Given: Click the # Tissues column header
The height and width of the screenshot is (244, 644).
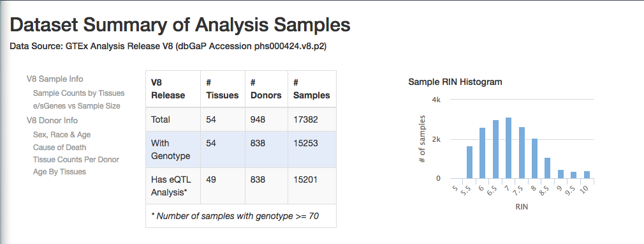Looking at the screenshot, I should pyautogui.click(x=223, y=89).
